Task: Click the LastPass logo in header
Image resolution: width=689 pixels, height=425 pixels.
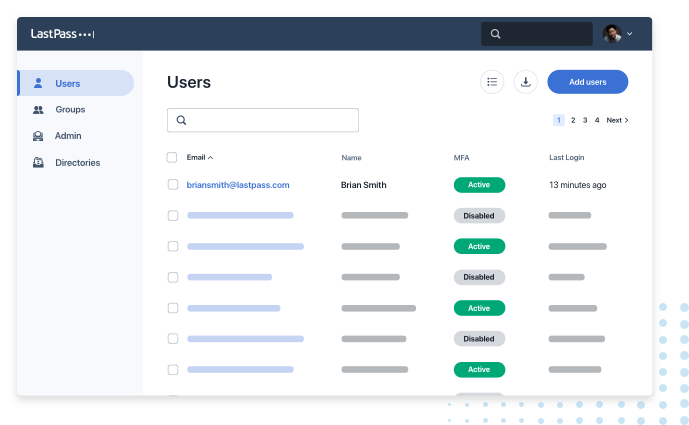Action: 62,34
